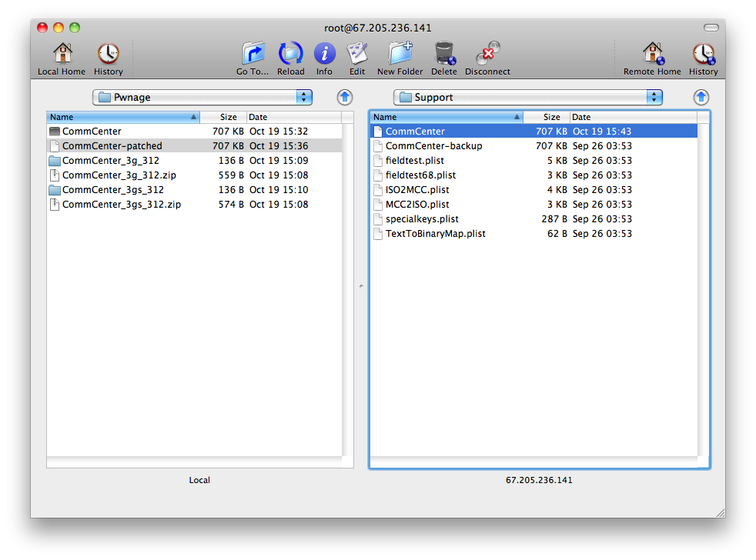Sort remote files by Date column
The width and height of the screenshot is (756, 560).
point(631,117)
